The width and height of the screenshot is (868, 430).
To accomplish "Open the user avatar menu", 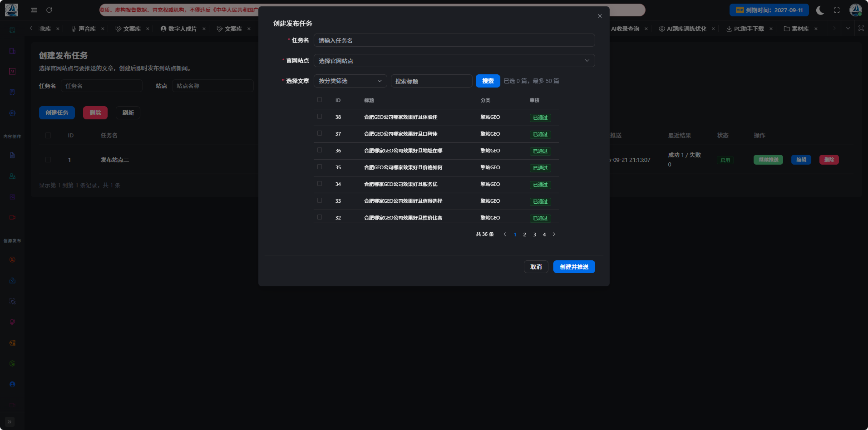I will [855, 10].
